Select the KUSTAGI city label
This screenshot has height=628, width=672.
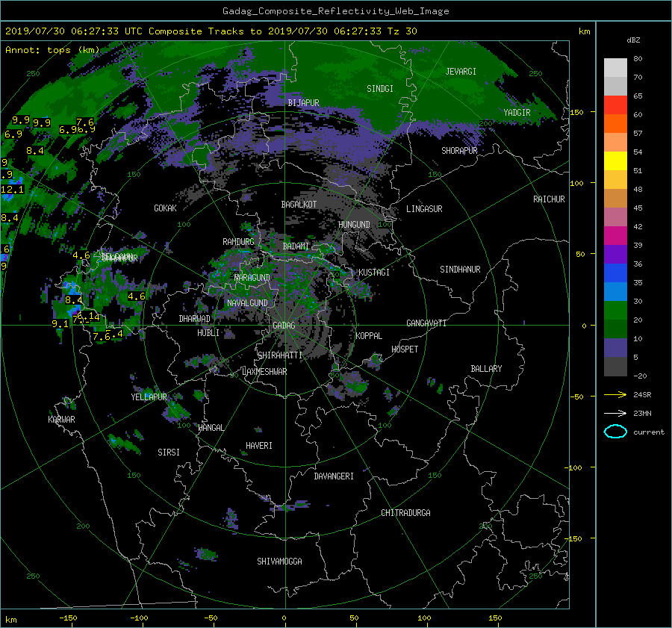pos(374,273)
